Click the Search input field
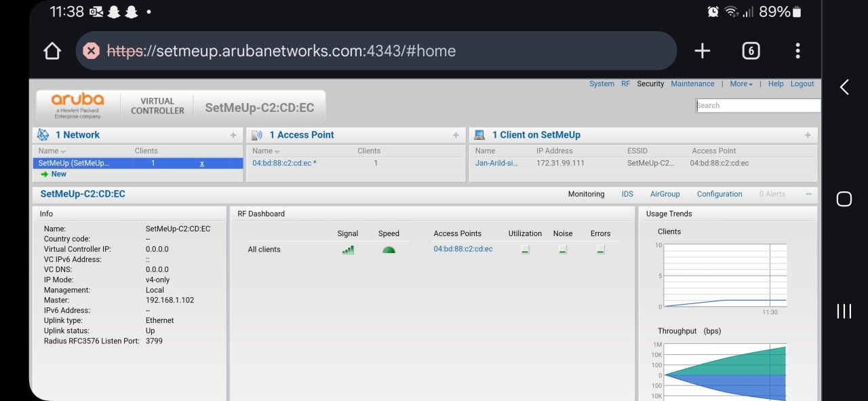This screenshot has width=868, height=401. [757, 105]
